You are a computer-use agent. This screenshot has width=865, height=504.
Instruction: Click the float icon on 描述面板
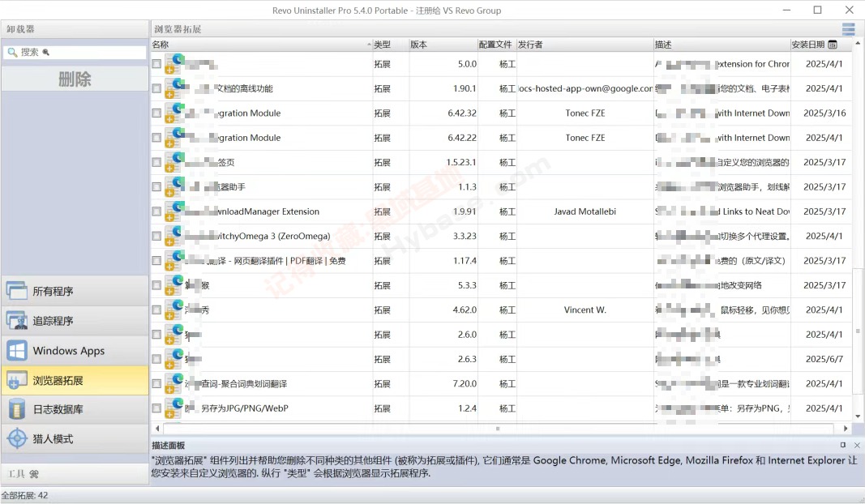843,445
